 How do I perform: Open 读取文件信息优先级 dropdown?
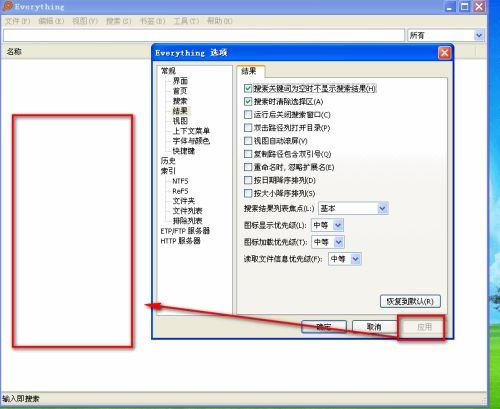345,259
